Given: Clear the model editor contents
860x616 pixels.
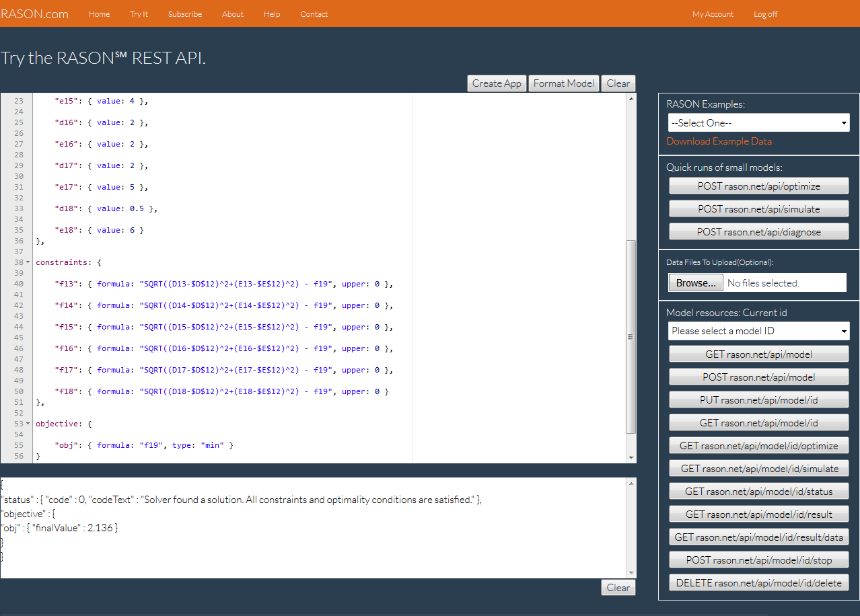Looking at the screenshot, I should click(618, 83).
